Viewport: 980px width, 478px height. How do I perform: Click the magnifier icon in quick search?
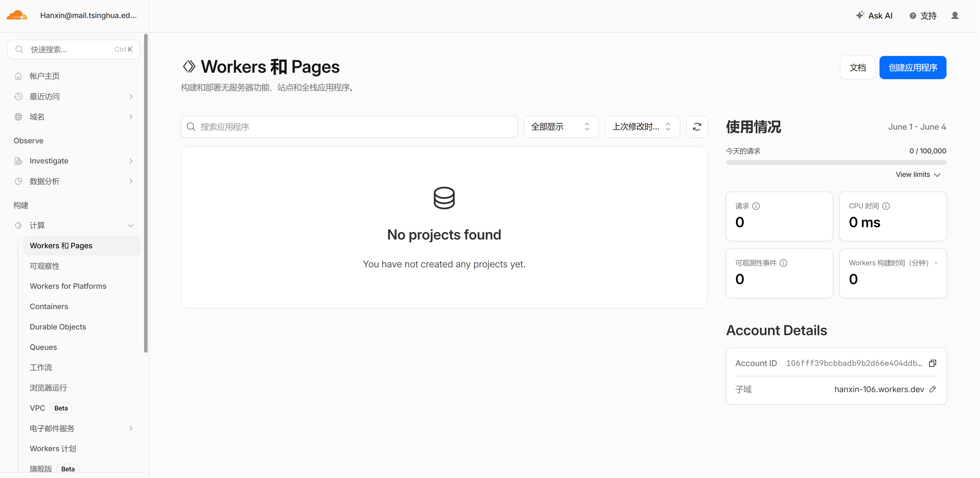pos(19,50)
